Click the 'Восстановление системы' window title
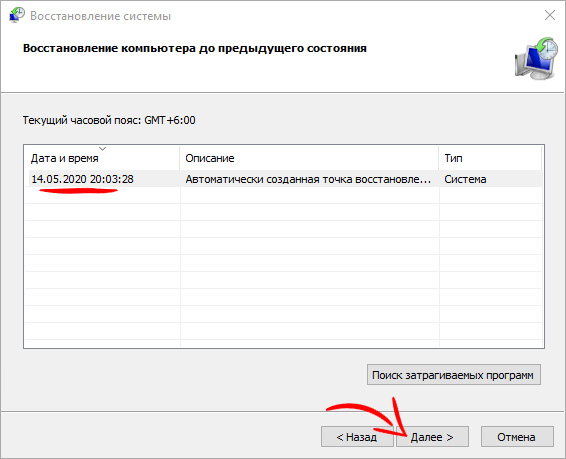This screenshot has height=459, width=566. point(100,16)
